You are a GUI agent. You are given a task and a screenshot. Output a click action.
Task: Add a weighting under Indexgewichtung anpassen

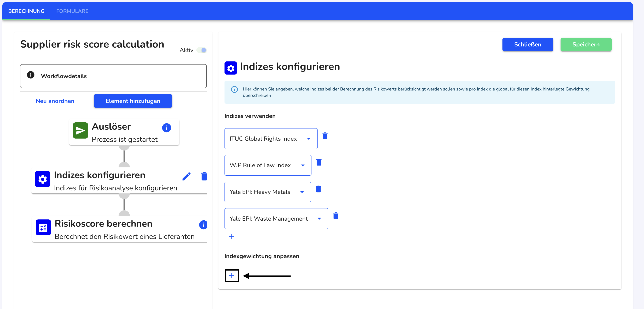point(232,276)
